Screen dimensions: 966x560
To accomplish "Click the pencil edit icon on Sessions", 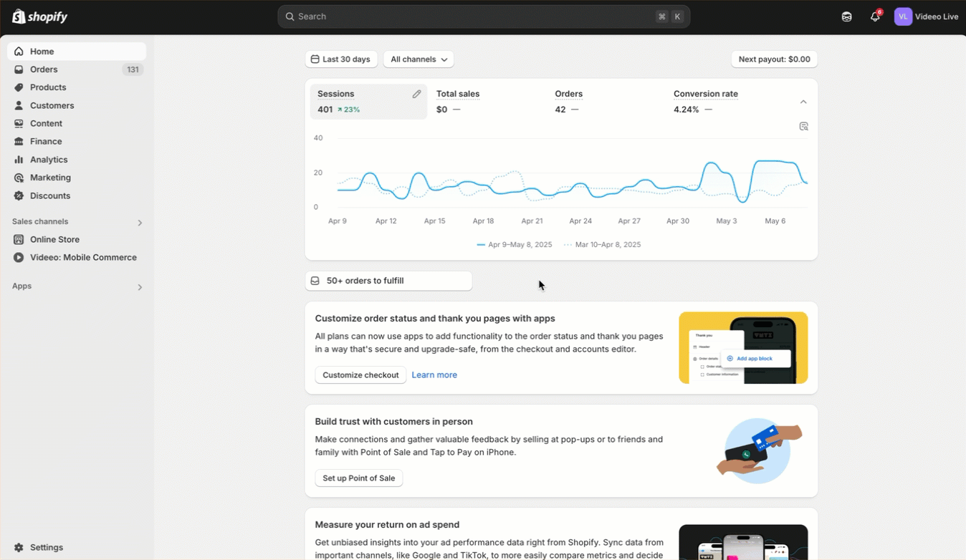I will tap(416, 94).
